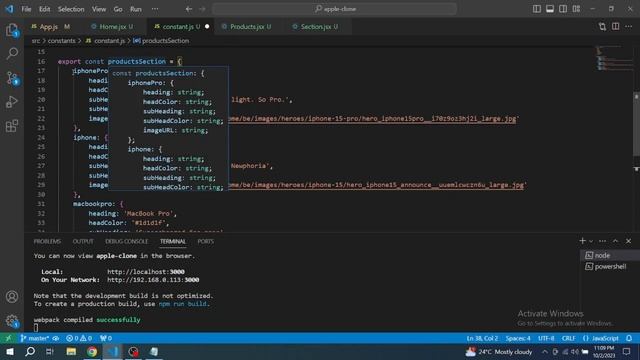Create a new terminal with plus icon
Image resolution: width=640 pixels, height=360 pixels.
[582, 241]
